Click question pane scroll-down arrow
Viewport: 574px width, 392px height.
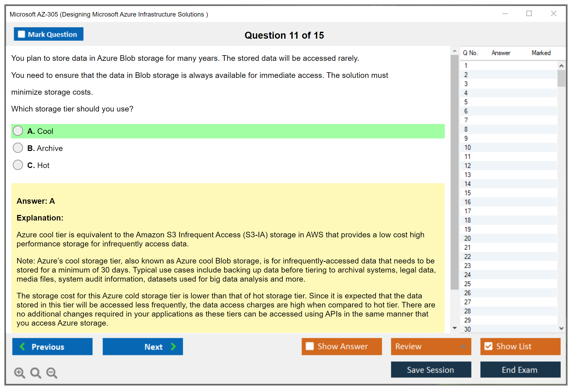click(x=455, y=328)
